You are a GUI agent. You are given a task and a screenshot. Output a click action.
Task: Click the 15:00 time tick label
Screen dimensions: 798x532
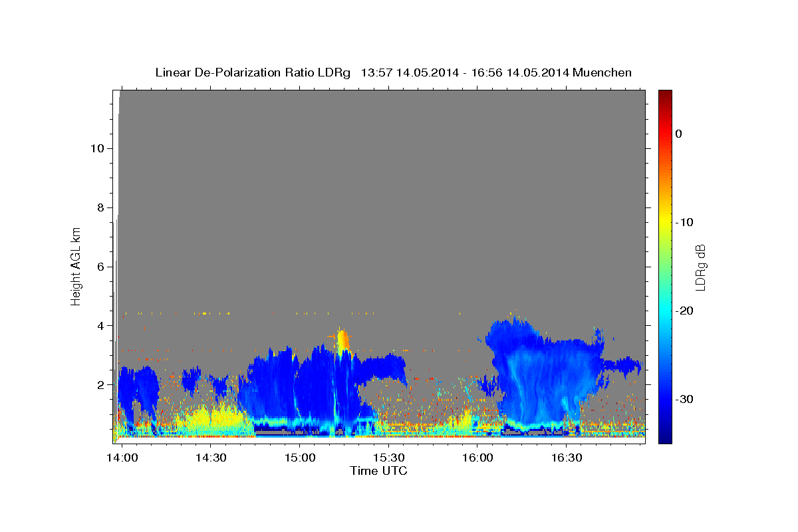tap(299, 458)
